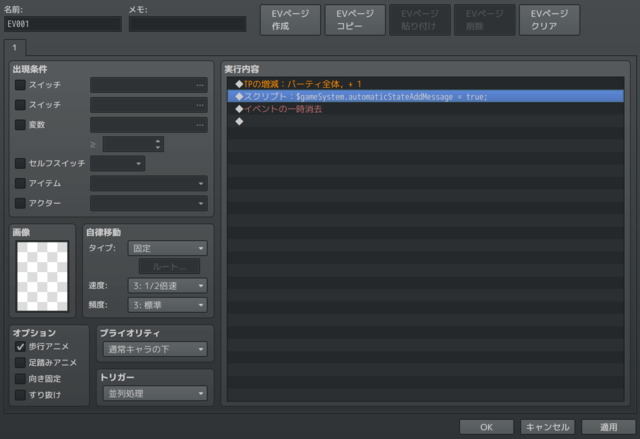Click the EVページクリア button

[x=549, y=20]
